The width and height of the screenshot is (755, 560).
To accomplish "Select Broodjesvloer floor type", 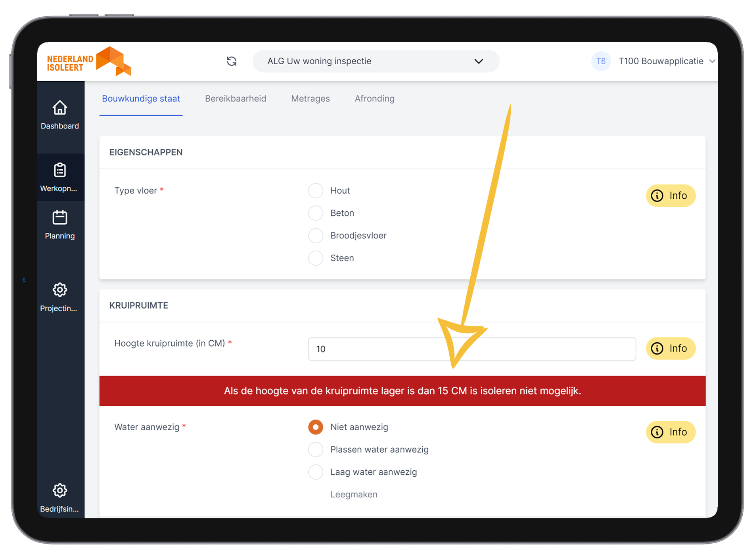I will click(316, 236).
